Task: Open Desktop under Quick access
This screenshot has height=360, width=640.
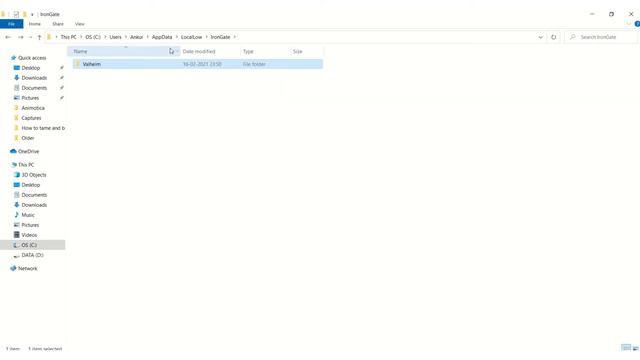Action: pyautogui.click(x=31, y=68)
